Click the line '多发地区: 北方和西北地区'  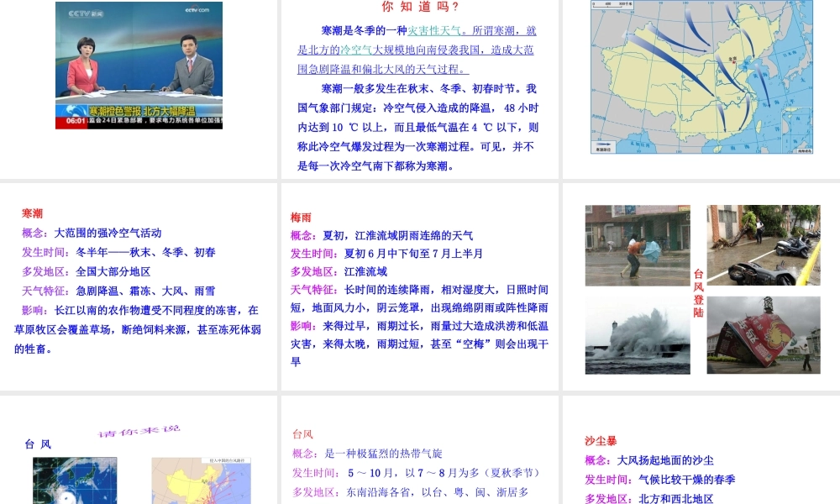(649, 499)
